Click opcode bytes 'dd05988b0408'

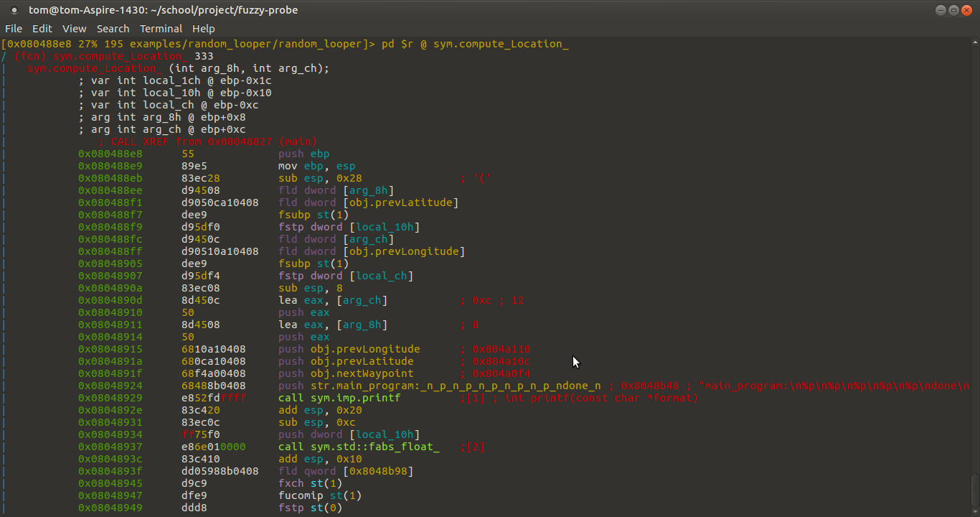(220, 471)
